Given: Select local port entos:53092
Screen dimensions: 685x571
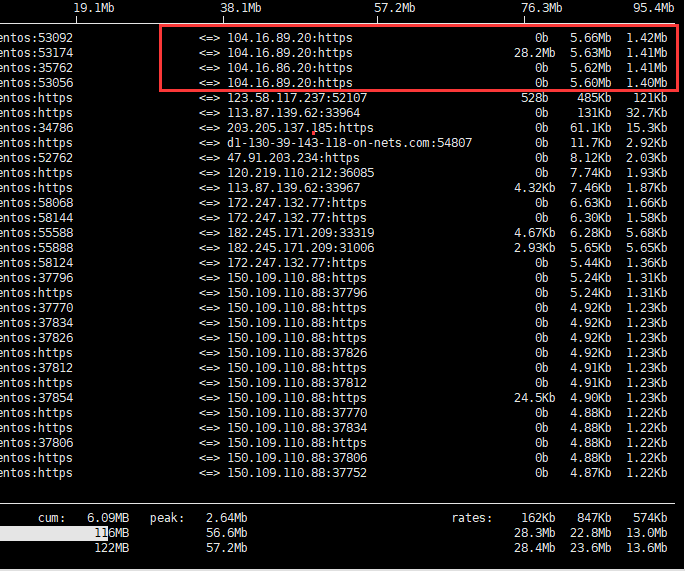Looking at the screenshot, I should click(36, 38).
